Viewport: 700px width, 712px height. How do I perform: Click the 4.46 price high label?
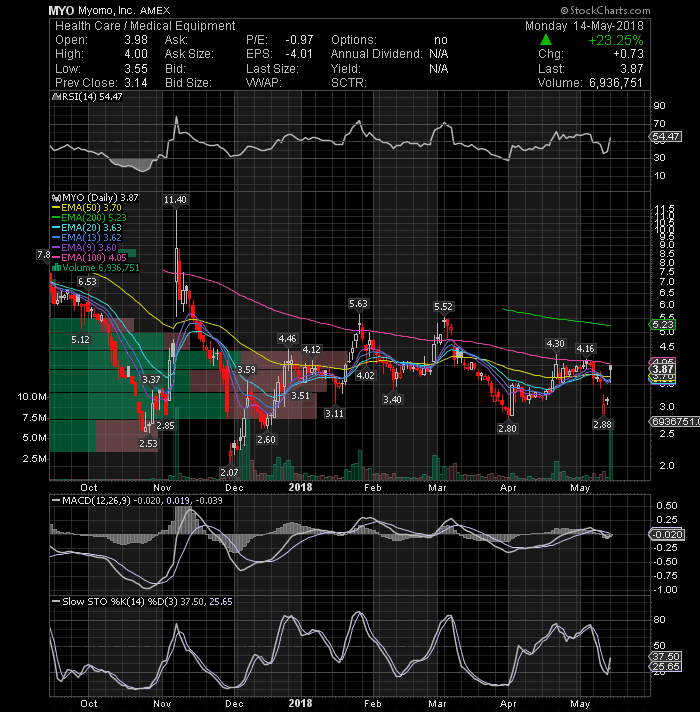[287, 339]
